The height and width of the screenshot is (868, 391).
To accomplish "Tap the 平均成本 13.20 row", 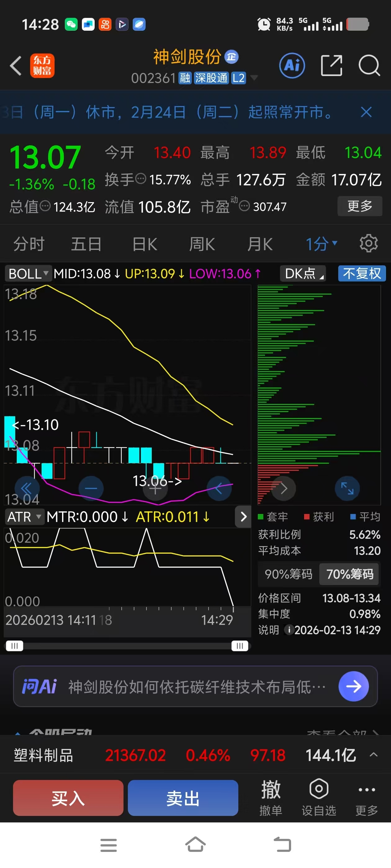I will pos(319,551).
